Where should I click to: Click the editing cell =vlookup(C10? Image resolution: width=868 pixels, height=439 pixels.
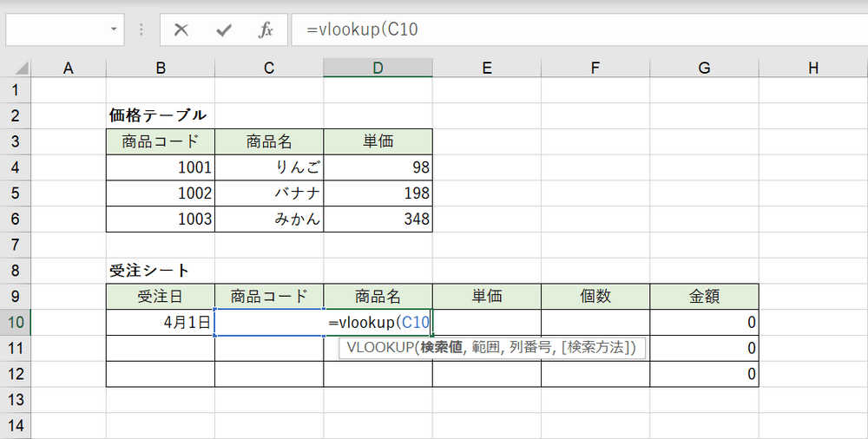pos(378,322)
